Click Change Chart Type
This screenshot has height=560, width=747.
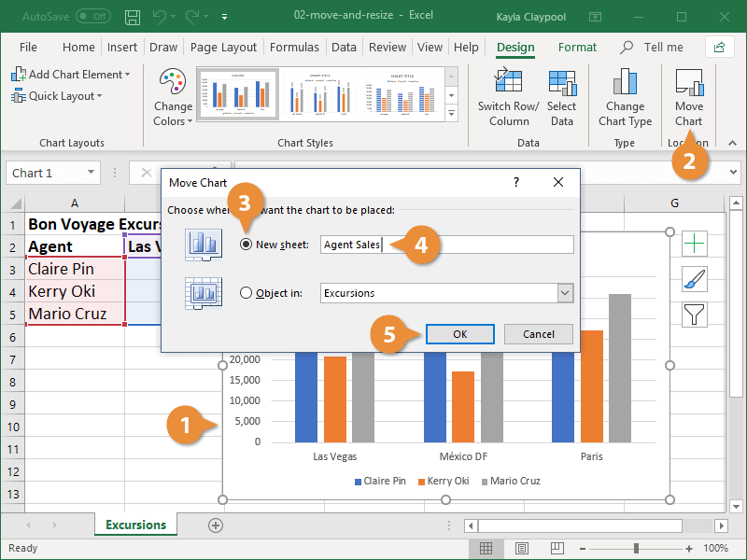(625, 97)
